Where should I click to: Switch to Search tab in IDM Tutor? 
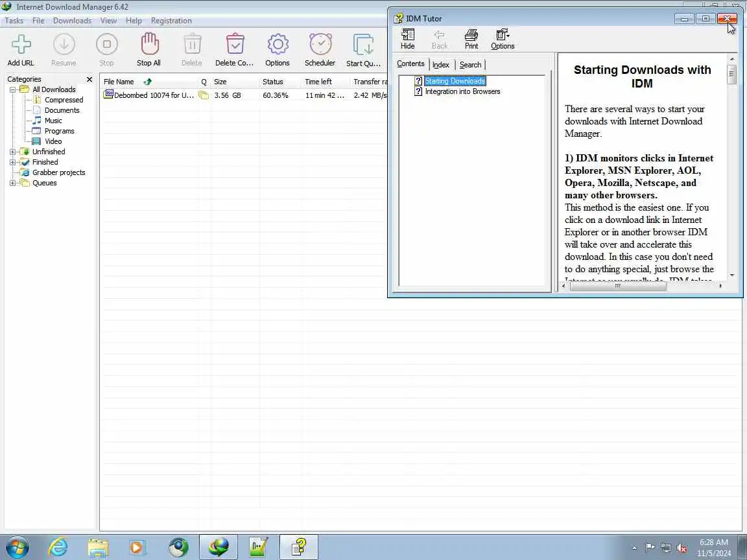point(470,65)
